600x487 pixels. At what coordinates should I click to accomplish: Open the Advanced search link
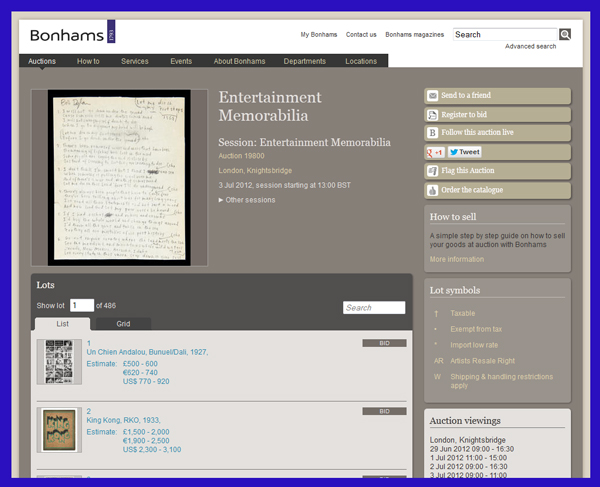[x=530, y=46]
